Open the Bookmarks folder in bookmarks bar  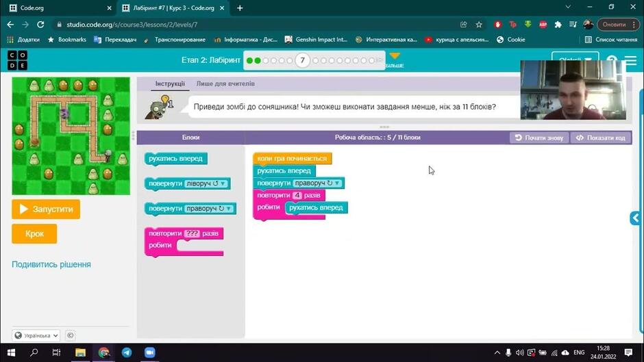pyautogui.click(x=67, y=40)
